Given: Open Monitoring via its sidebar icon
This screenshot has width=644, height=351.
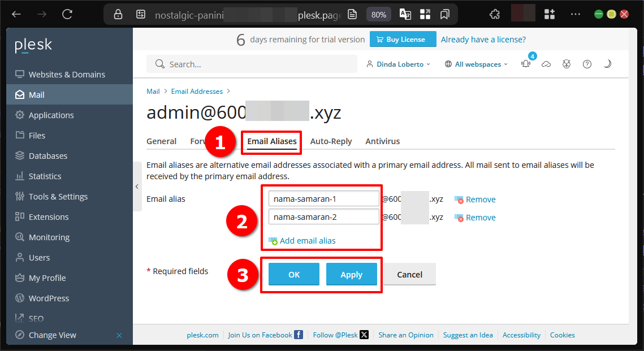Looking at the screenshot, I should (19, 237).
